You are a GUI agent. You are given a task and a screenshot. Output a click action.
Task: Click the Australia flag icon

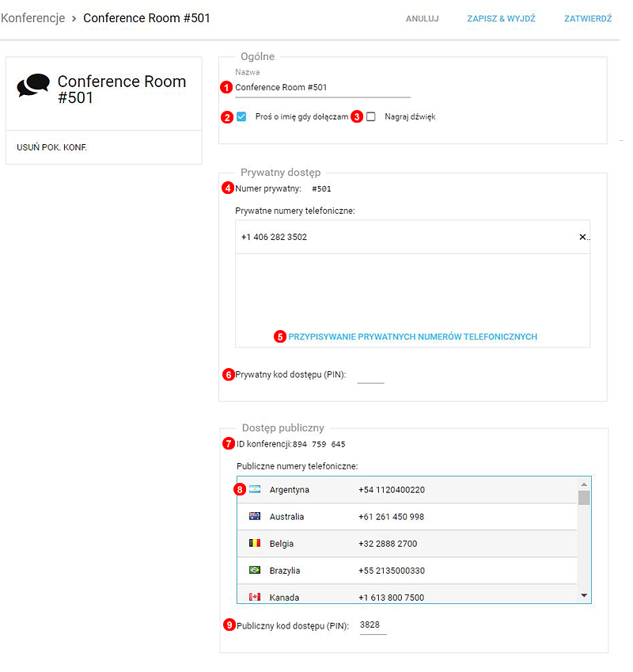(255, 516)
